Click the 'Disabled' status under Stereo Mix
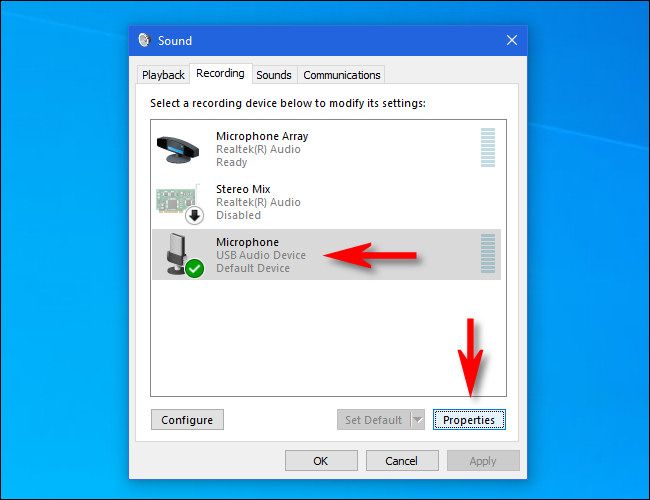This screenshot has width=650, height=500. pyautogui.click(x=238, y=215)
